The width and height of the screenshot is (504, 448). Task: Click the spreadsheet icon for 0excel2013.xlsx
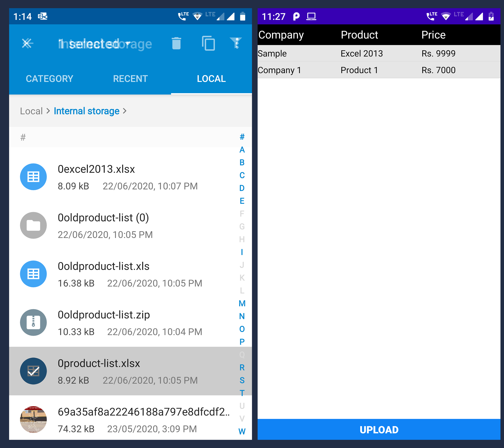tap(33, 176)
